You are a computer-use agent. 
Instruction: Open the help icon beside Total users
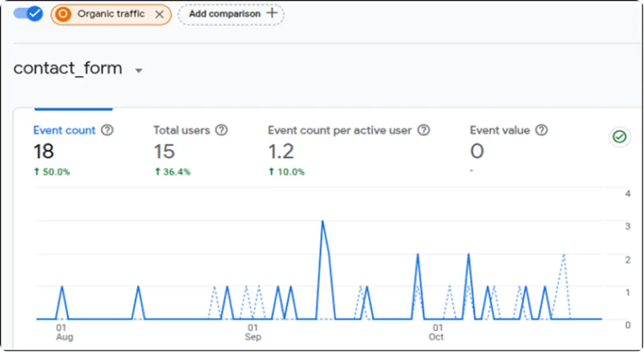coord(221,130)
